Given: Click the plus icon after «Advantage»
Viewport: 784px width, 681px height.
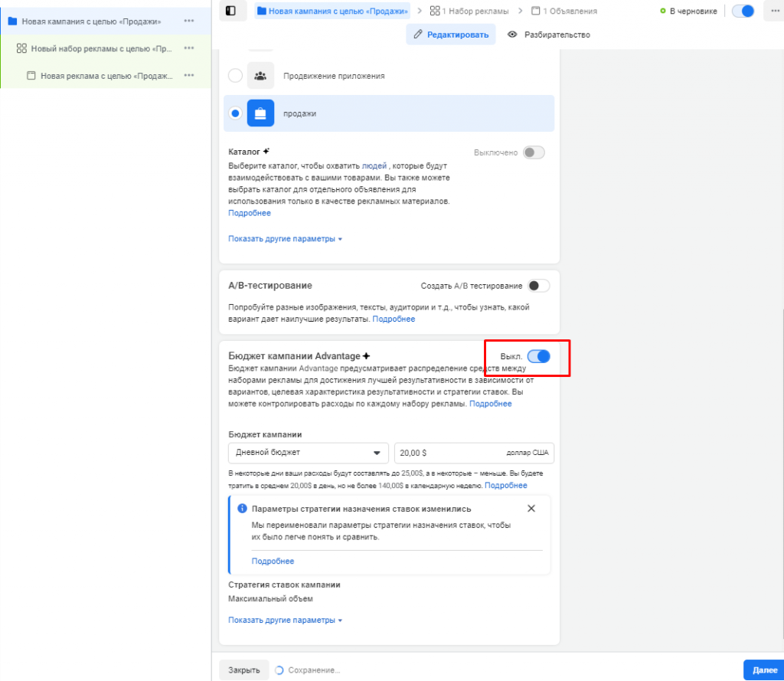Looking at the screenshot, I should pos(366,355).
